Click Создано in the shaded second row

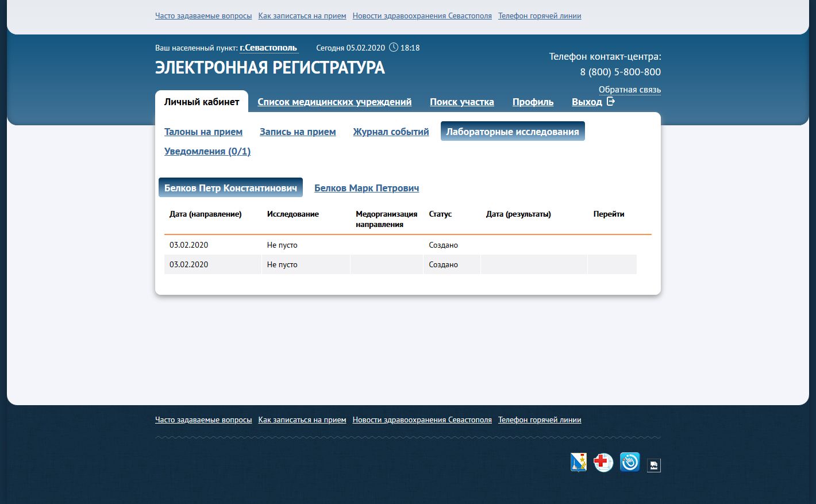(443, 264)
